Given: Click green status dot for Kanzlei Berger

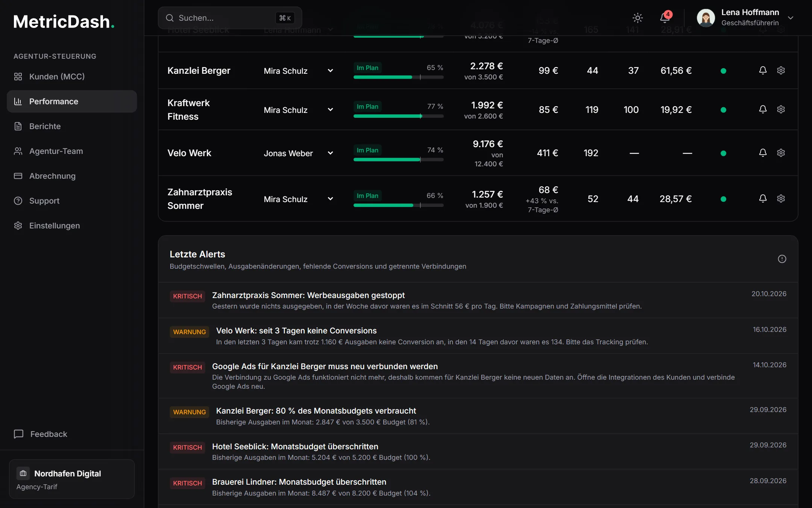Looking at the screenshot, I should pyautogui.click(x=723, y=71).
